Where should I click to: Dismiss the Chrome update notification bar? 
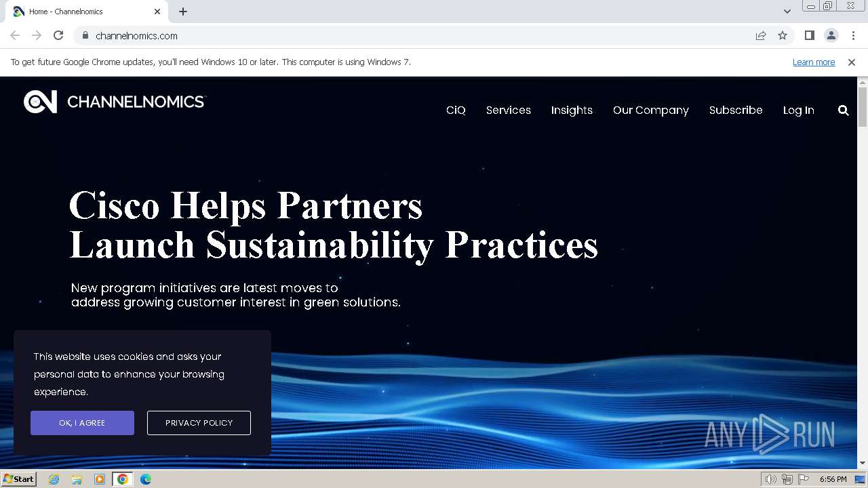click(x=851, y=62)
